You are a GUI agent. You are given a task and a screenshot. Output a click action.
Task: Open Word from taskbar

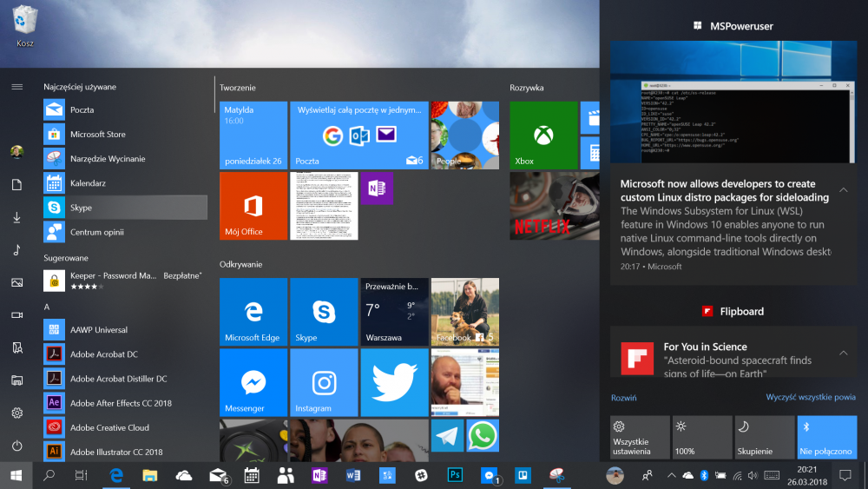(x=353, y=475)
